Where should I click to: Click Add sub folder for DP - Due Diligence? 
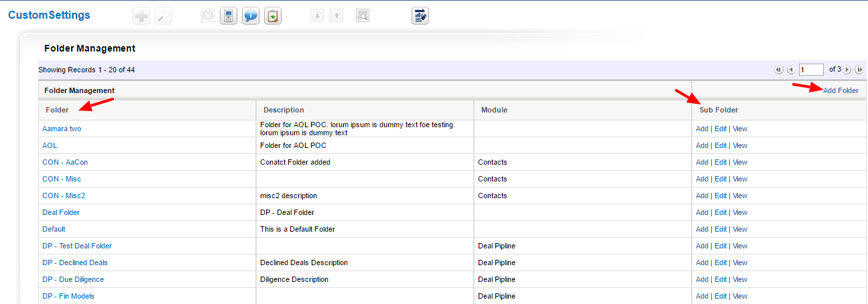702,279
